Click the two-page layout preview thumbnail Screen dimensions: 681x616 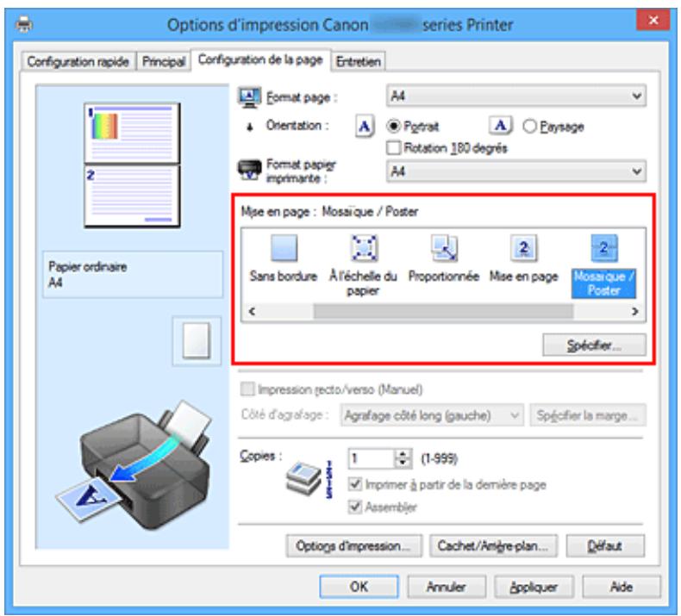(132, 165)
